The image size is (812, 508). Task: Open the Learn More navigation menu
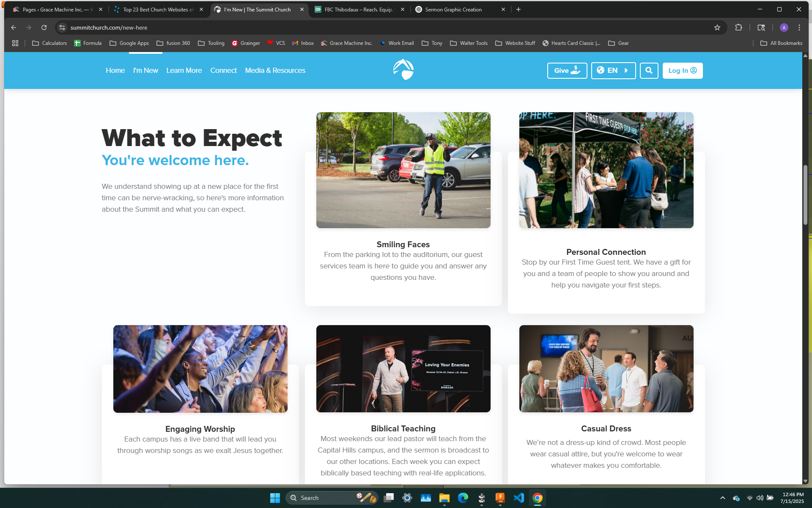tap(184, 71)
